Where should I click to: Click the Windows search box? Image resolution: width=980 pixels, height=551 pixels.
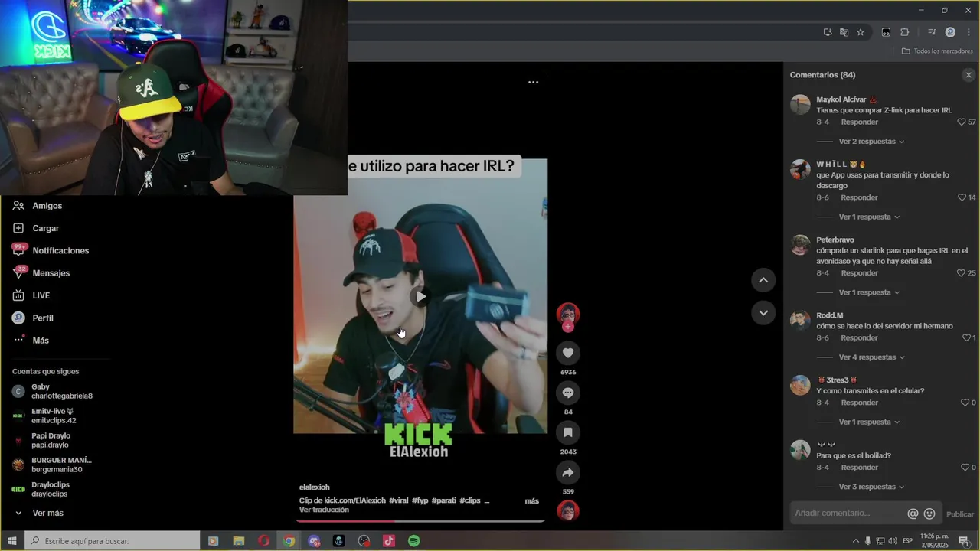[113, 541]
